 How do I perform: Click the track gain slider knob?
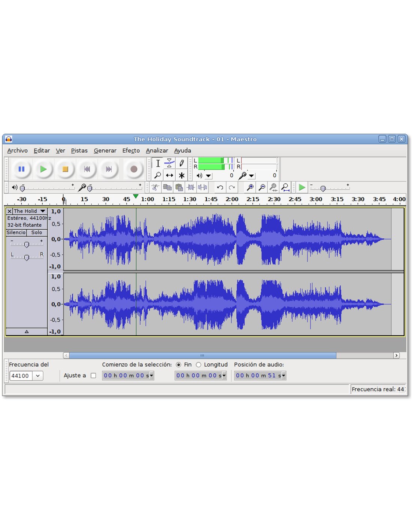27,245
